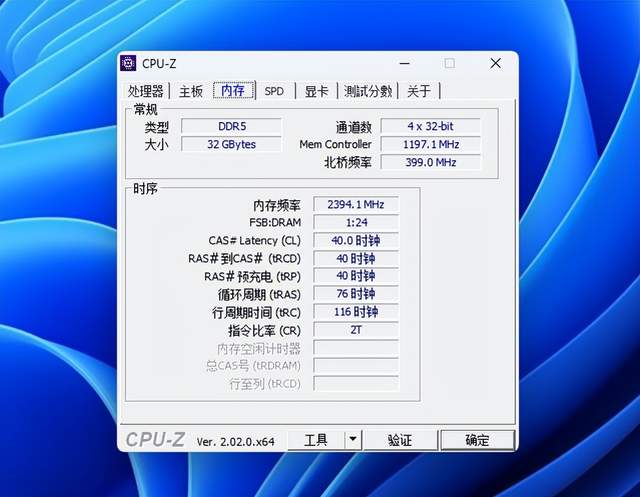640x497 pixels.
Task: Select the 40.0 时钟 CAS Latency value
Action: (356, 240)
